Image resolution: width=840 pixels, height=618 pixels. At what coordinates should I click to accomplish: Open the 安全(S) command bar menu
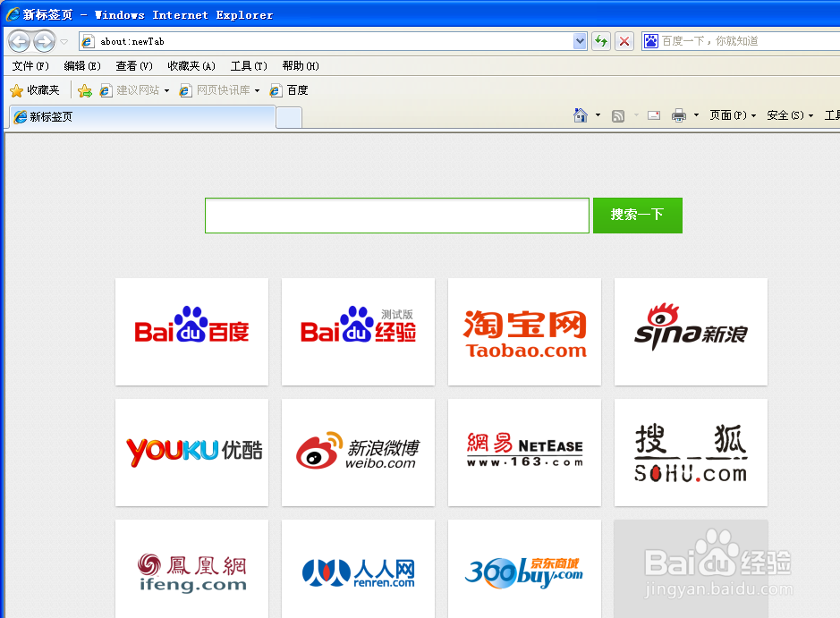click(790, 115)
